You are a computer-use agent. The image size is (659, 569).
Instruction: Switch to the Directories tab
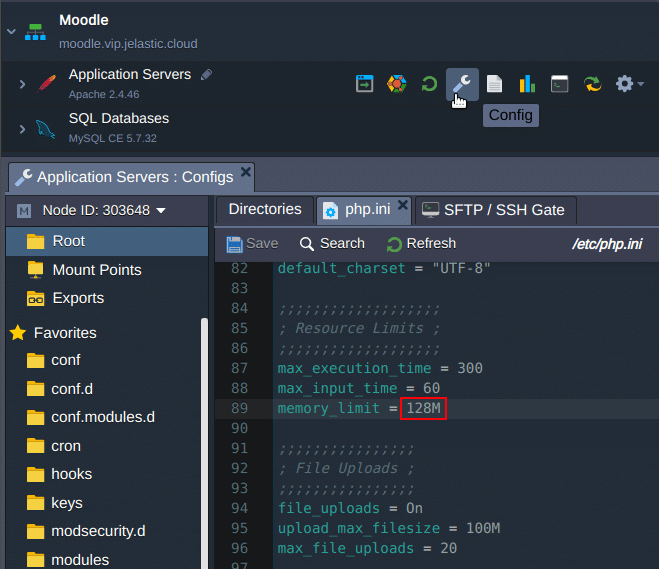tap(264, 210)
